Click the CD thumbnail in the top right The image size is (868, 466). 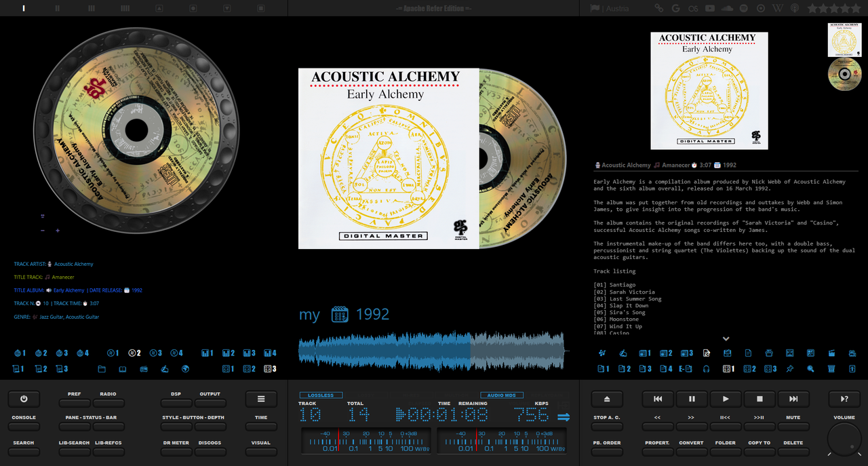click(x=844, y=74)
